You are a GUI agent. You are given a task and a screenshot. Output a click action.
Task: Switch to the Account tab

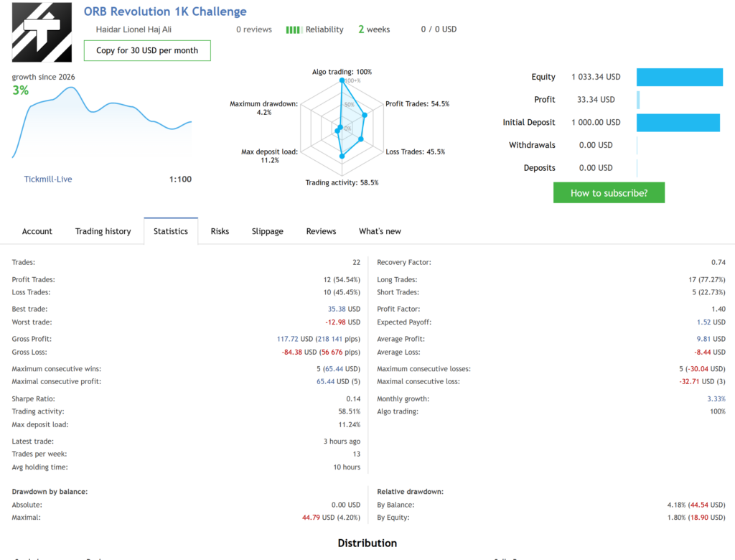[37, 231]
